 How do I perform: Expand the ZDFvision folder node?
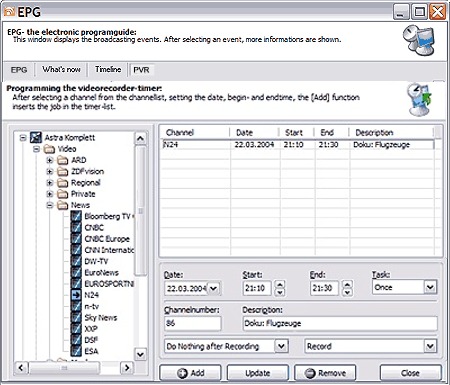point(50,172)
